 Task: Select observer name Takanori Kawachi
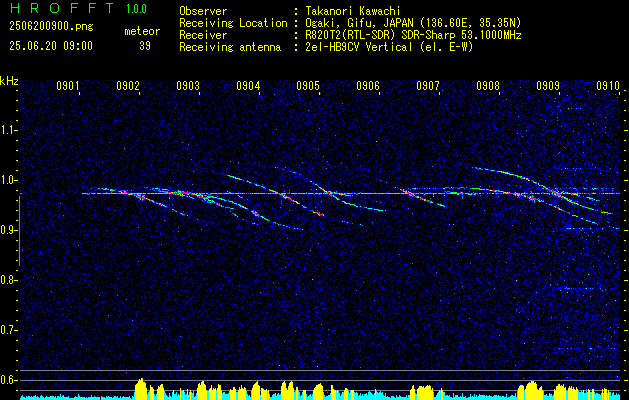click(x=353, y=11)
